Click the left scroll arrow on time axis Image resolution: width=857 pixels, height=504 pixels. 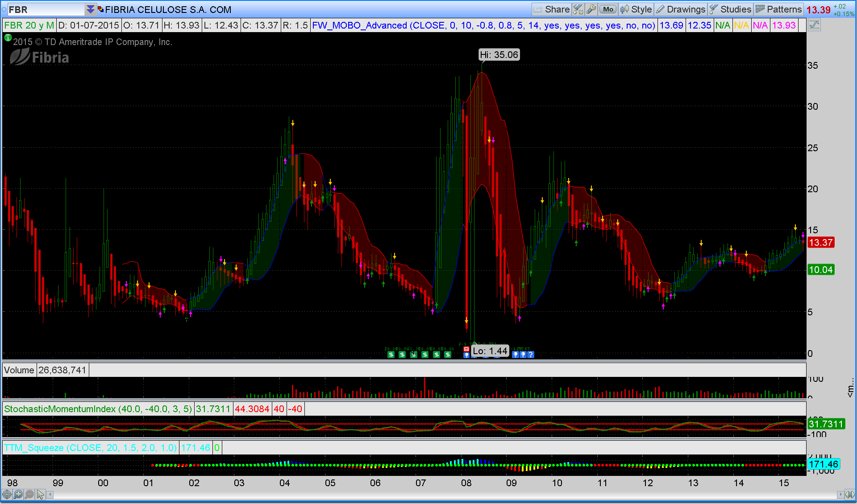point(50,494)
